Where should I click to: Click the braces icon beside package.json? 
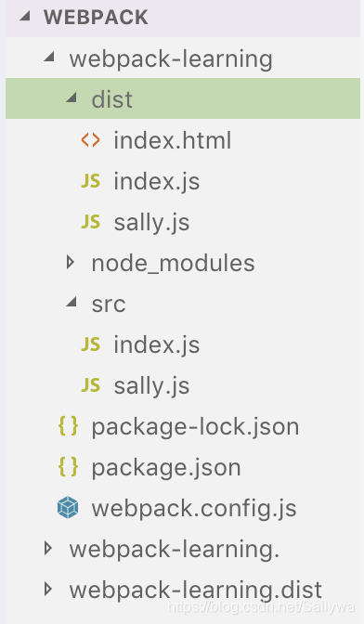pyautogui.click(x=68, y=467)
